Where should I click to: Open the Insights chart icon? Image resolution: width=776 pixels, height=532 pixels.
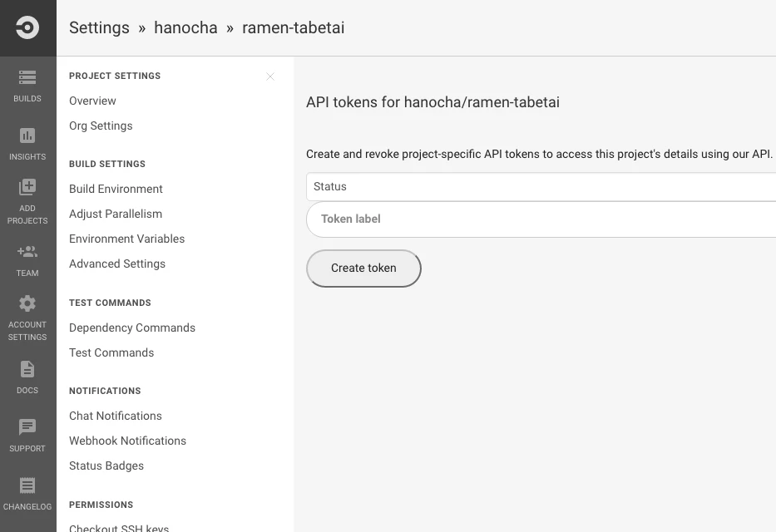[27, 135]
